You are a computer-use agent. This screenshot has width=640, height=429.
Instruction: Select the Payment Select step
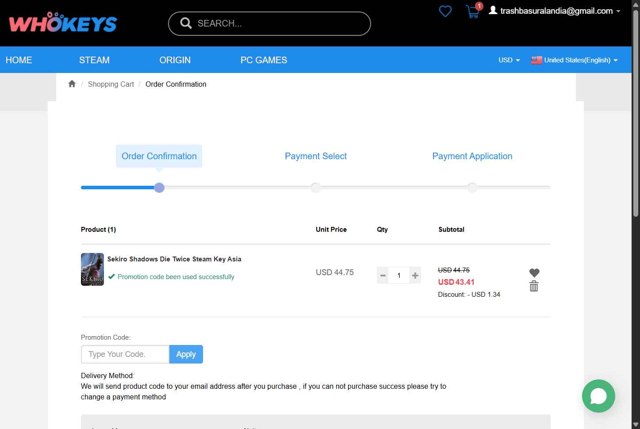point(316,156)
